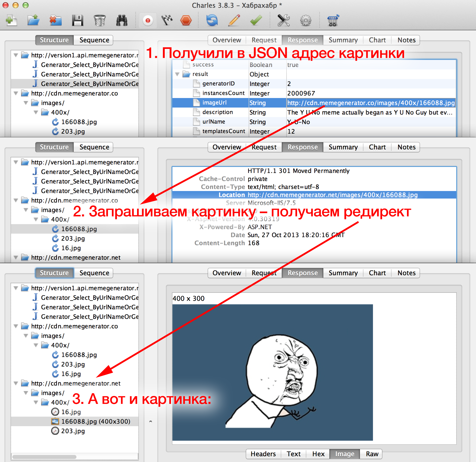The width and height of the screenshot is (476, 462).
Task: Select the imageUrl row in the JSON response
Action: point(215,103)
